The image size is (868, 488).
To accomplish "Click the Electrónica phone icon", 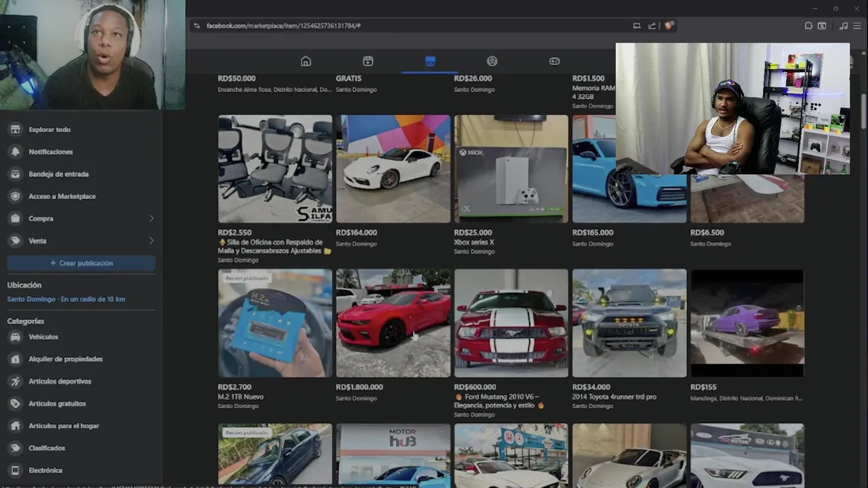I will pyautogui.click(x=15, y=470).
